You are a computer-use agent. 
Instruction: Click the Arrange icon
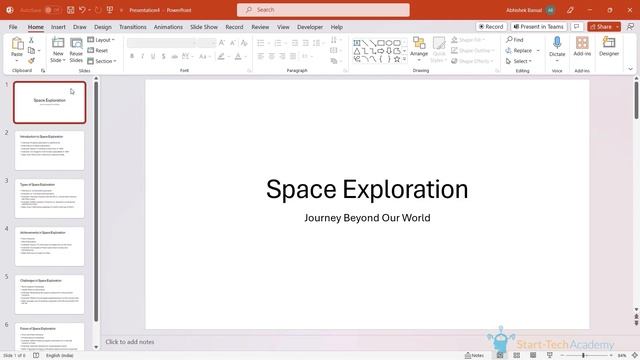(419, 43)
